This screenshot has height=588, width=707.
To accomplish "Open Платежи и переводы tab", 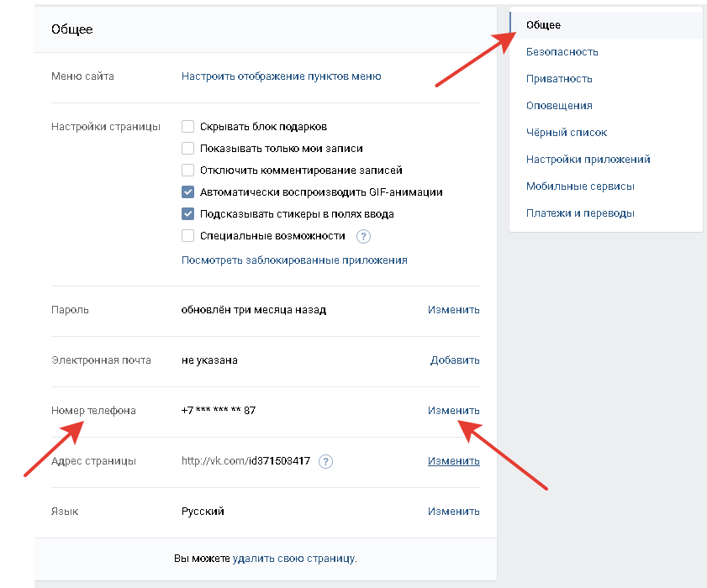I will (x=580, y=213).
